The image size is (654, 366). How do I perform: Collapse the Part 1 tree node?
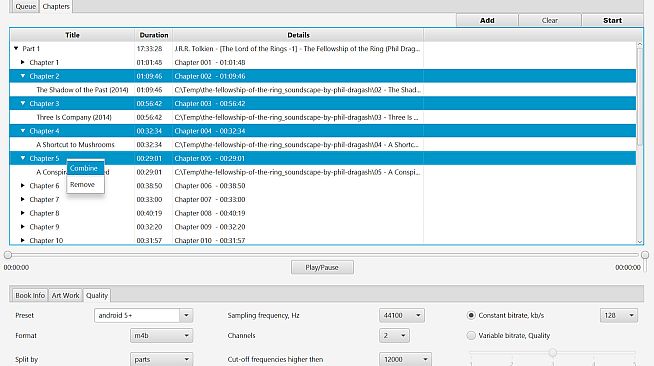click(16, 49)
